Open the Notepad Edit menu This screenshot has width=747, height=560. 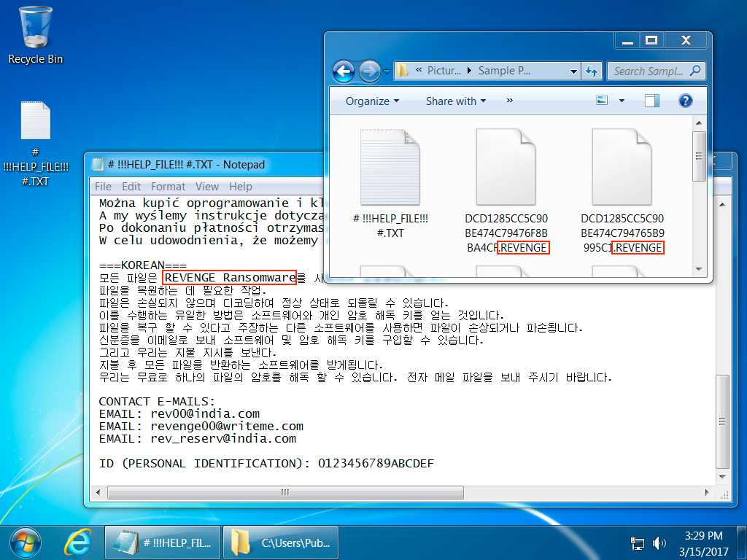click(131, 187)
